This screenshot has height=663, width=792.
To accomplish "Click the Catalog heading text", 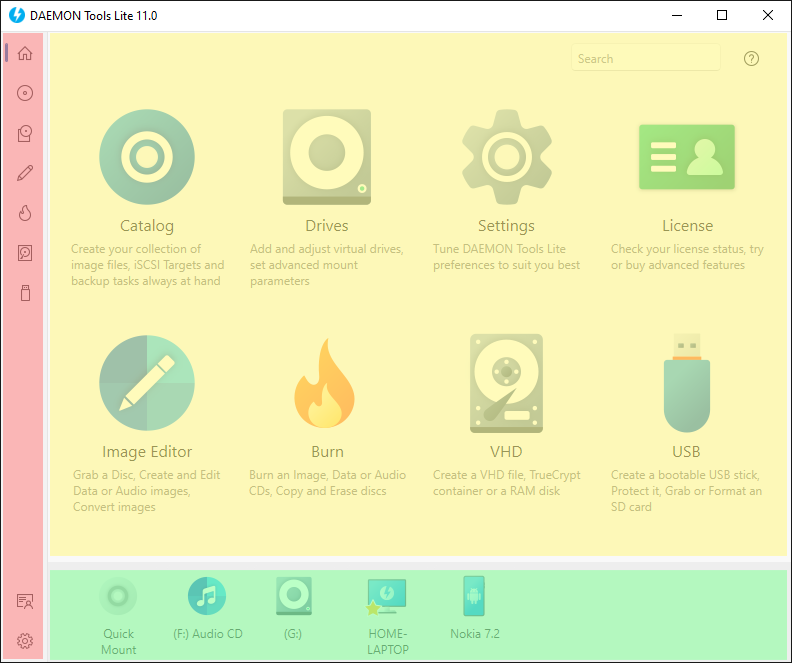I will tap(147, 226).
